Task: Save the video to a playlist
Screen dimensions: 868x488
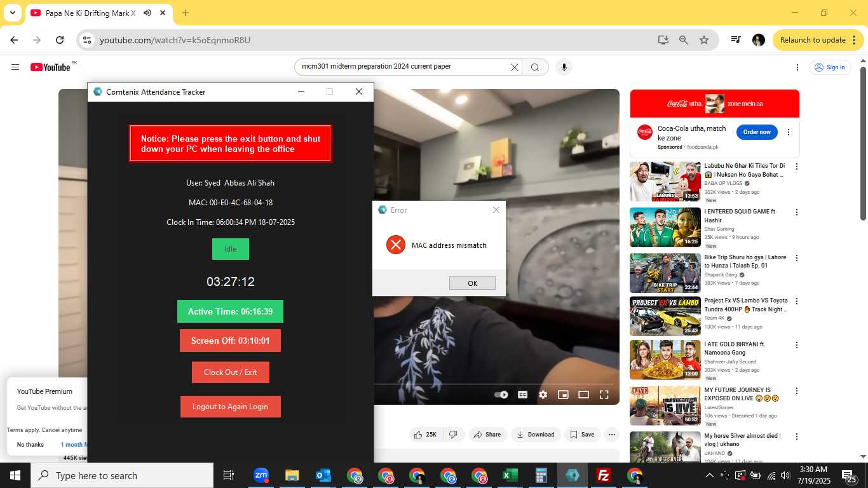Action: click(582, 435)
